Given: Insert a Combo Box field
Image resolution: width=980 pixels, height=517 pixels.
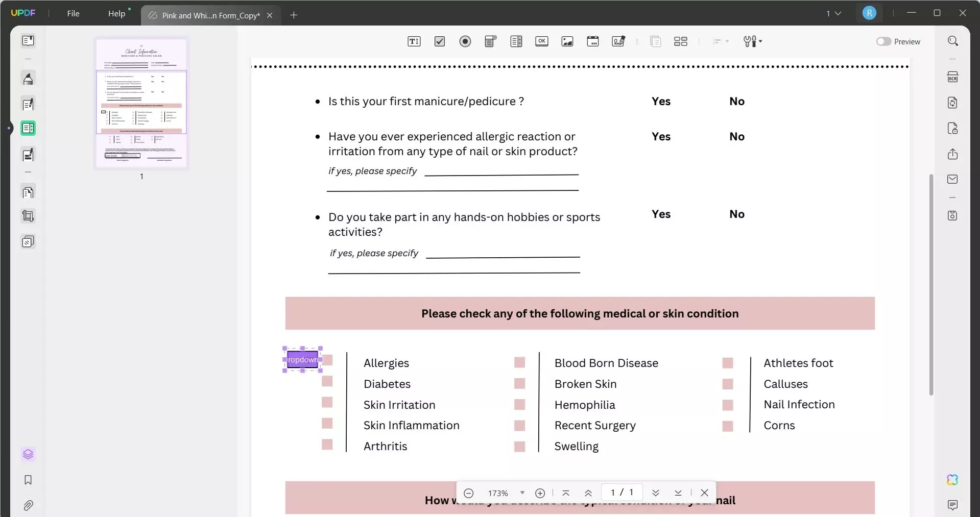Looking at the screenshot, I should click(490, 41).
